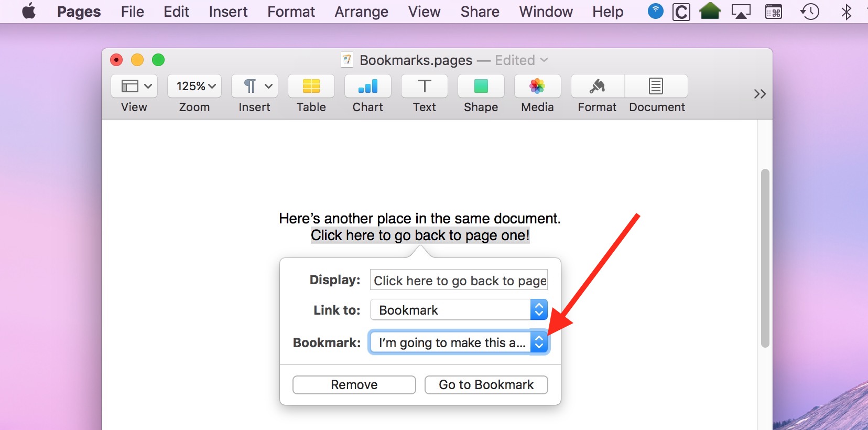This screenshot has width=868, height=430.
Task: Open the Media browser button
Action: (538, 86)
